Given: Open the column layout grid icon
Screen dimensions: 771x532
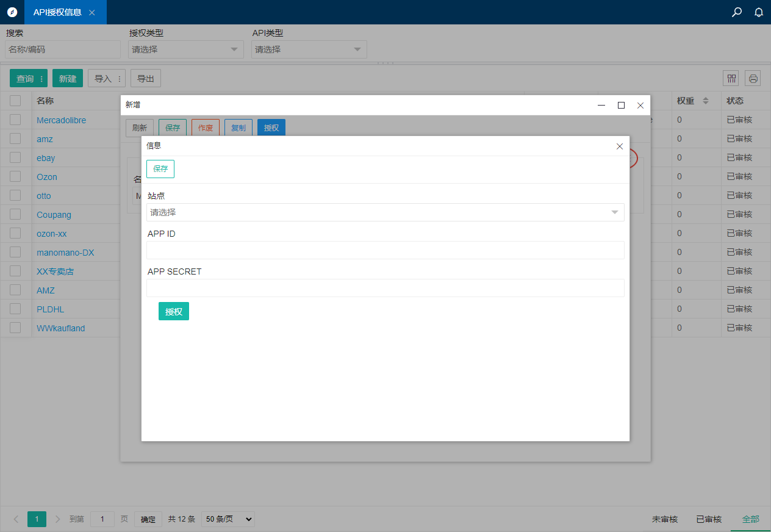Looking at the screenshot, I should (731, 78).
